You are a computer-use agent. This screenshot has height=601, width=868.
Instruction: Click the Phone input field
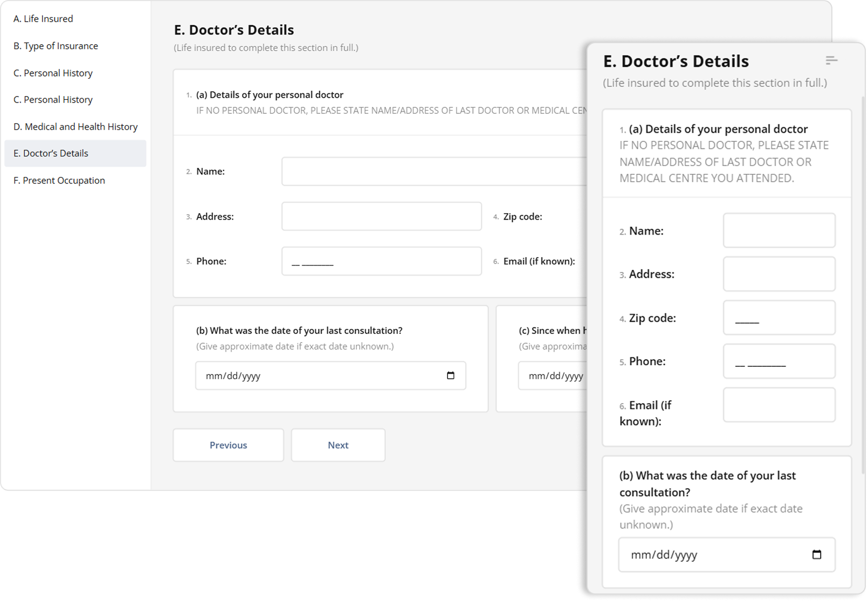(x=381, y=261)
